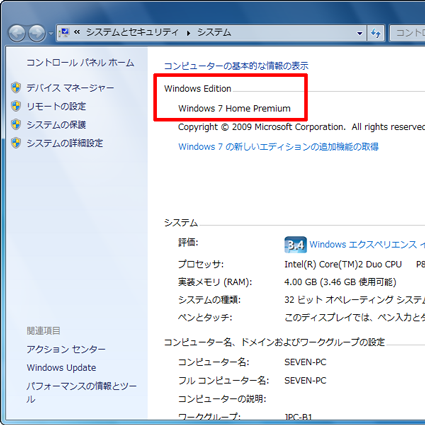Click shield icon beside リモートの設定
The image size is (425, 425).
16,106
